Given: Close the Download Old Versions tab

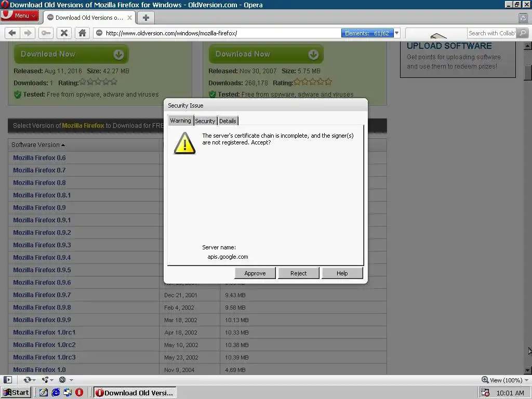Looking at the screenshot, I should pyautogui.click(x=129, y=18).
